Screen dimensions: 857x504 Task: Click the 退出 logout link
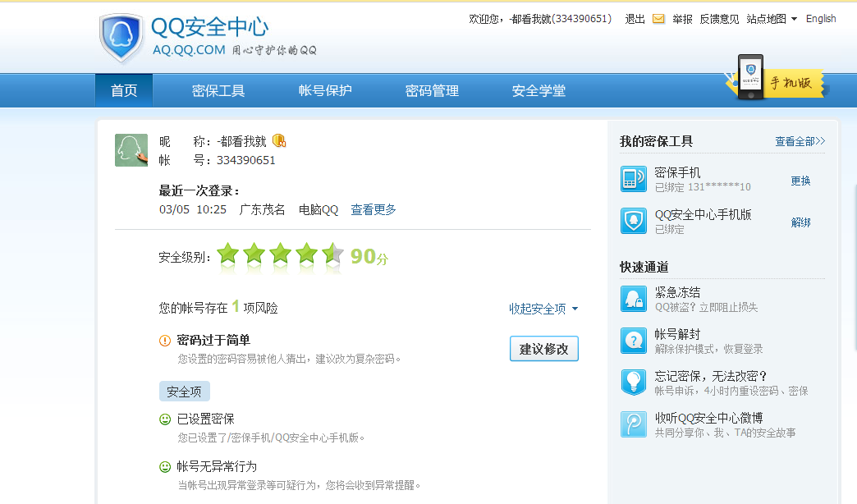pyautogui.click(x=635, y=19)
